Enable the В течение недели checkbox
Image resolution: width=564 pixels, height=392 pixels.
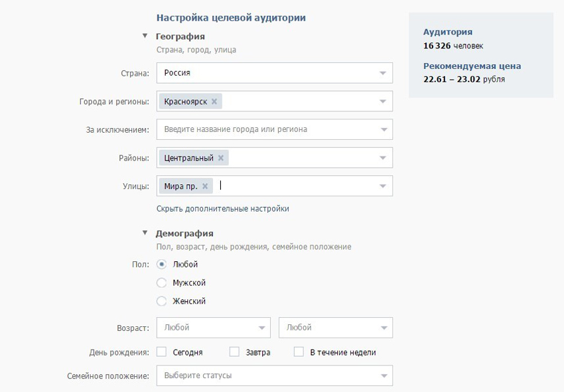coord(299,352)
